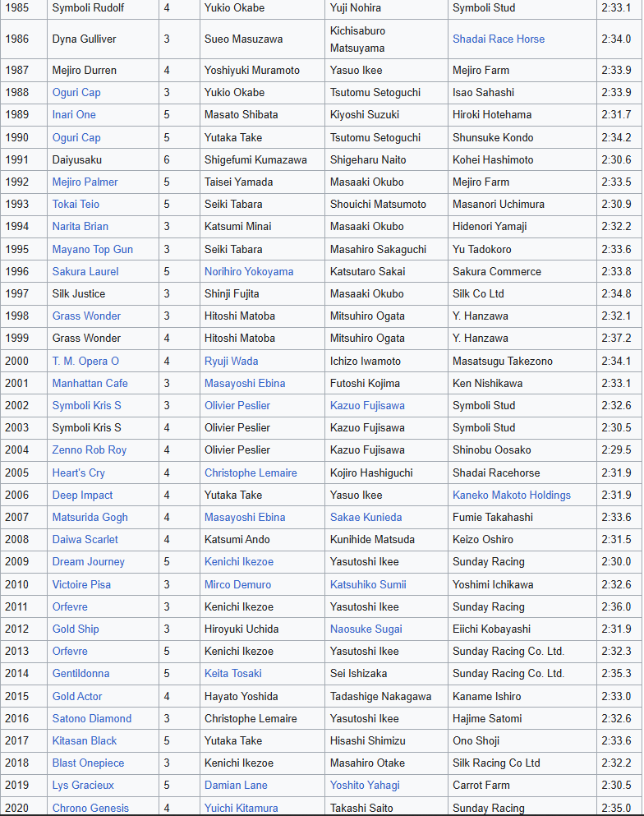Open Christophe Lemaire link in 2005 row
644x816 pixels.
pos(251,473)
